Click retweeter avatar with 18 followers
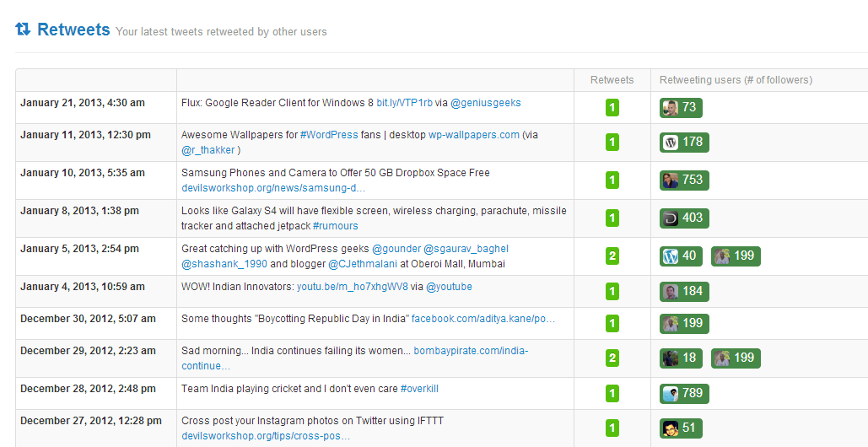This screenshot has height=447, width=868. (681, 358)
